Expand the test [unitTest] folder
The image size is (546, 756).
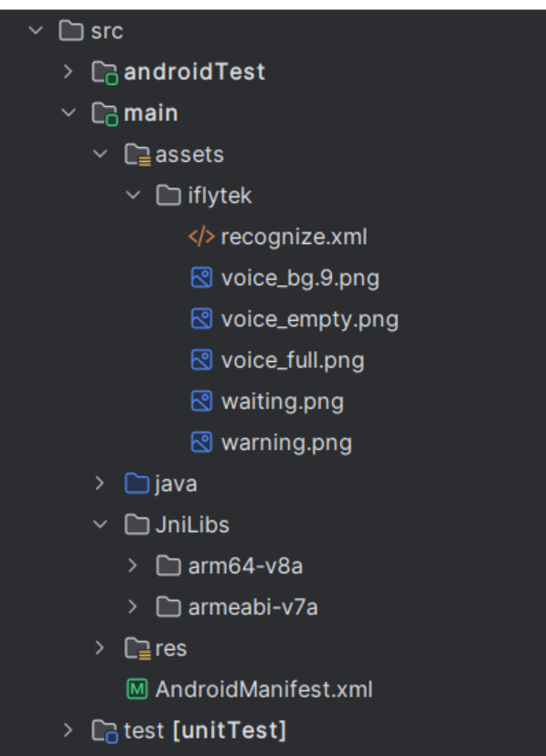[x=68, y=730]
